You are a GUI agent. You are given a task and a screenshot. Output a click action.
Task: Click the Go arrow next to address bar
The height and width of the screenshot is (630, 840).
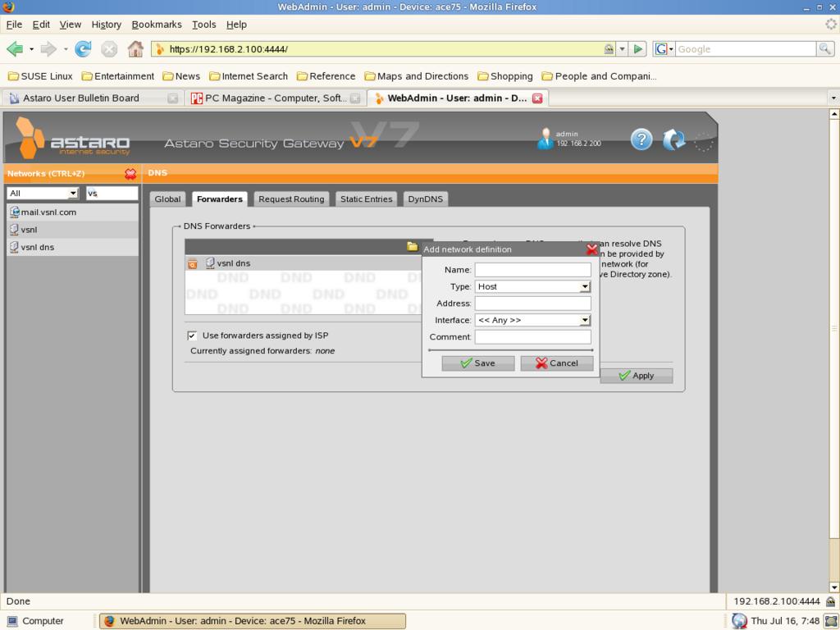637,49
